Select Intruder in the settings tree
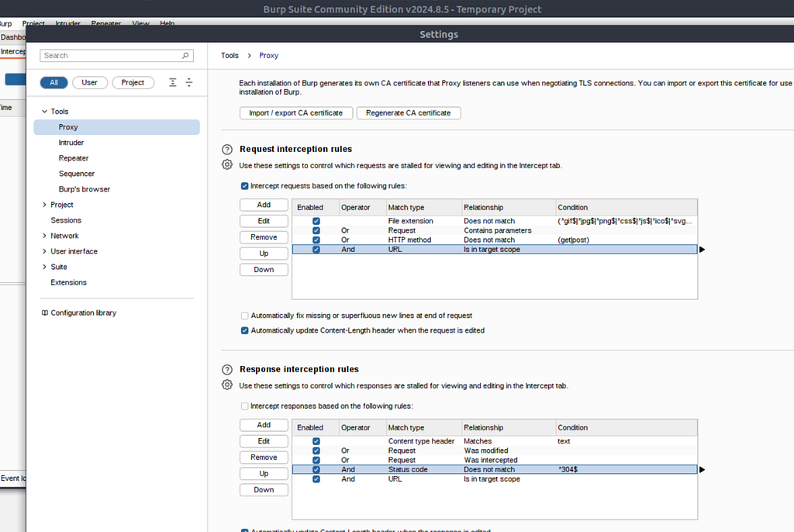The image size is (794, 532). (x=71, y=143)
